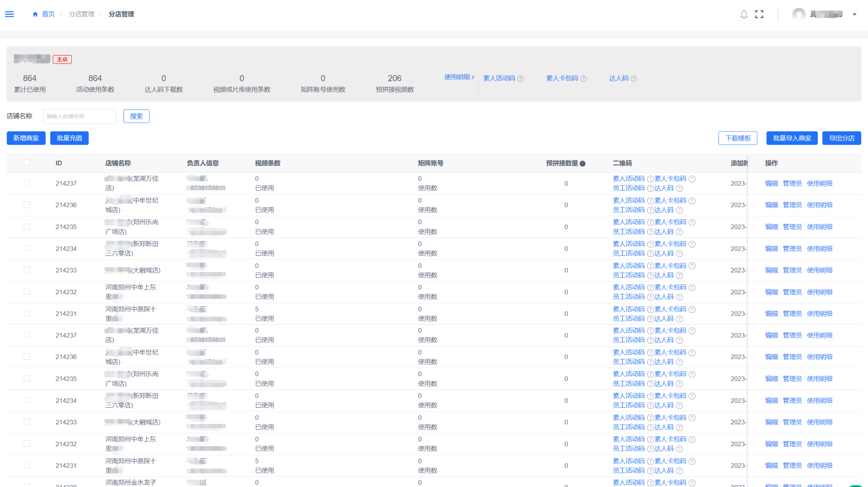
Task: Click info icon next to 预拼接数量 column
Action: [583, 163]
